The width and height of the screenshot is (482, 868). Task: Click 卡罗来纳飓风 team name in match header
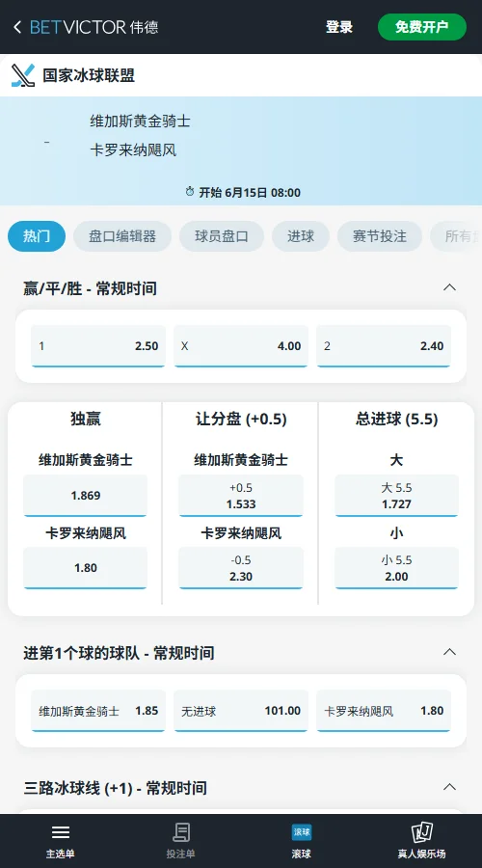pos(133,150)
